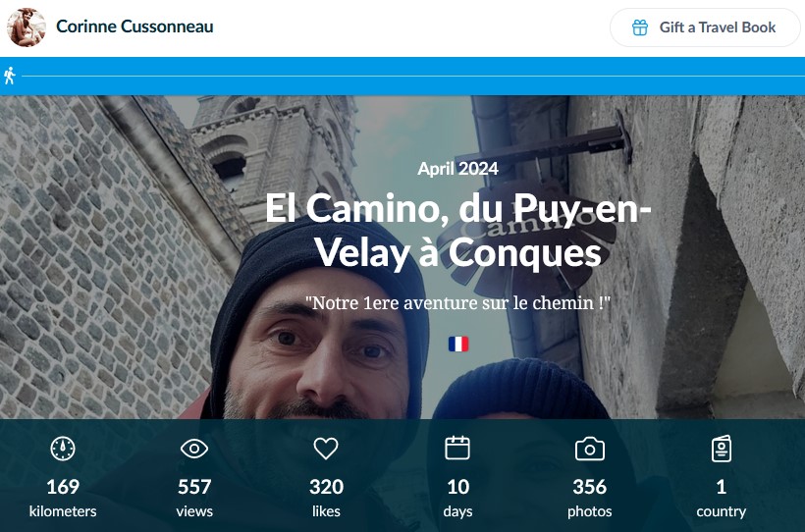Click the 356 photos counter
Image resolution: width=805 pixels, height=532 pixels.
pos(589,498)
